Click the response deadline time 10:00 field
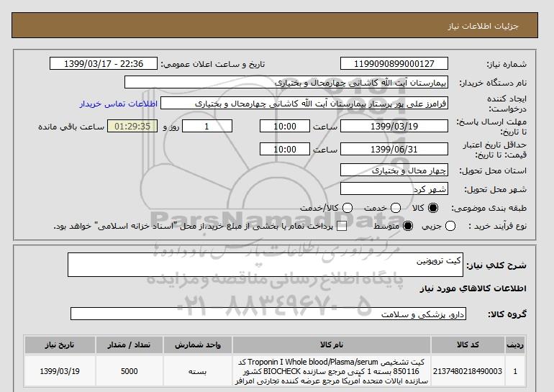Image resolution: width=554 pixels, height=392 pixels. click(285, 126)
